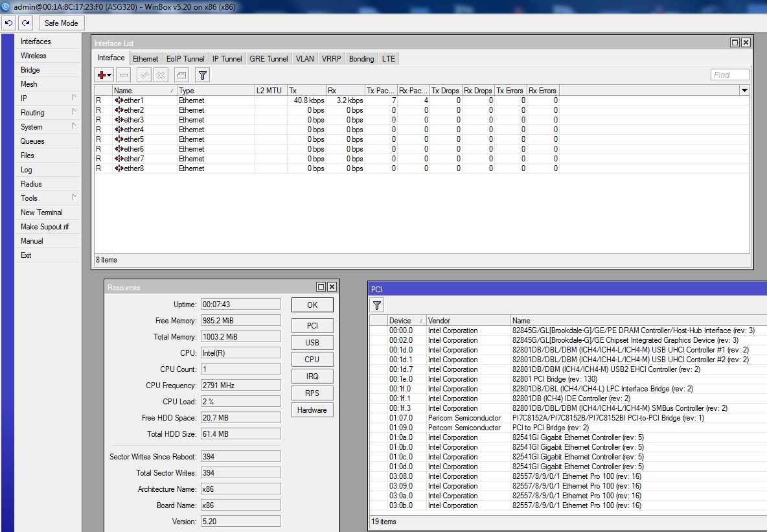This screenshot has height=532, width=767.
Task: Click the minus remove icon in Interface List
Action: point(124,75)
